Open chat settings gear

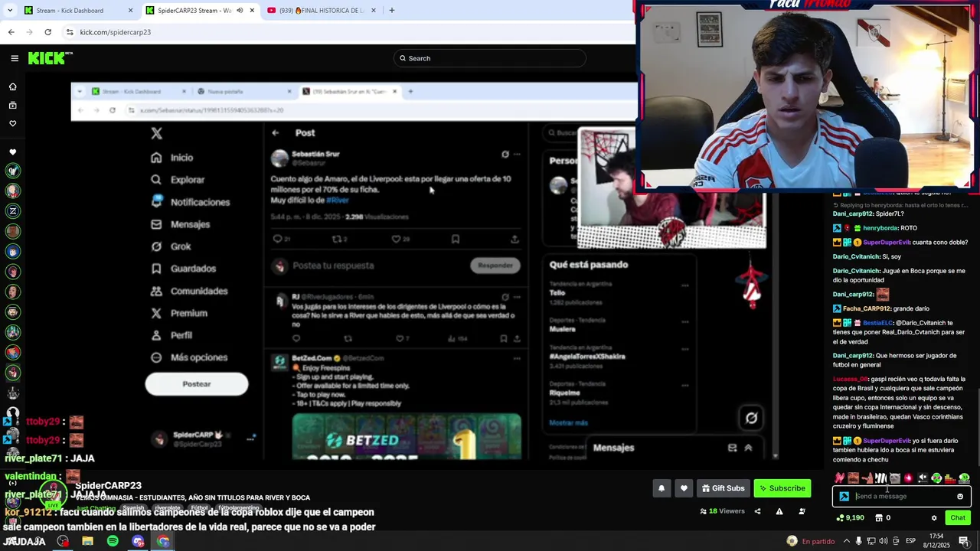934,518
